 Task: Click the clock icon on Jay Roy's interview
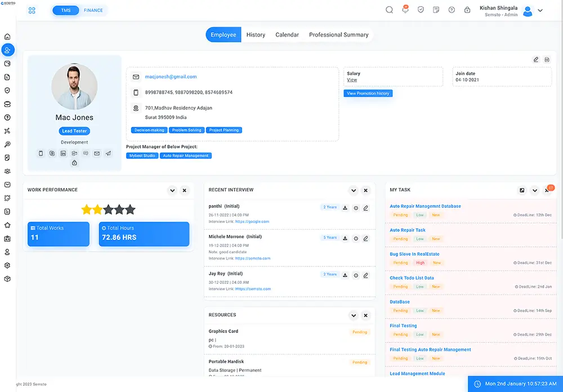pyautogui.click(x=356, y=275)
